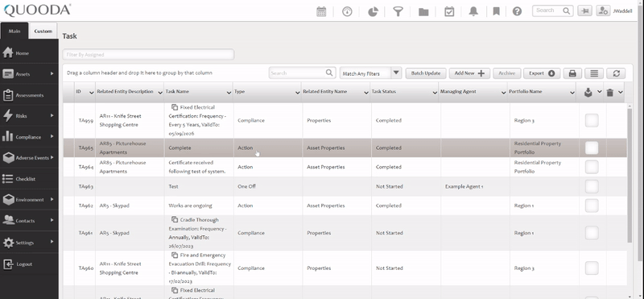Viewport: 644px width, 299px height.
Task: Click the header Search input field
Action: pos(548,10)
